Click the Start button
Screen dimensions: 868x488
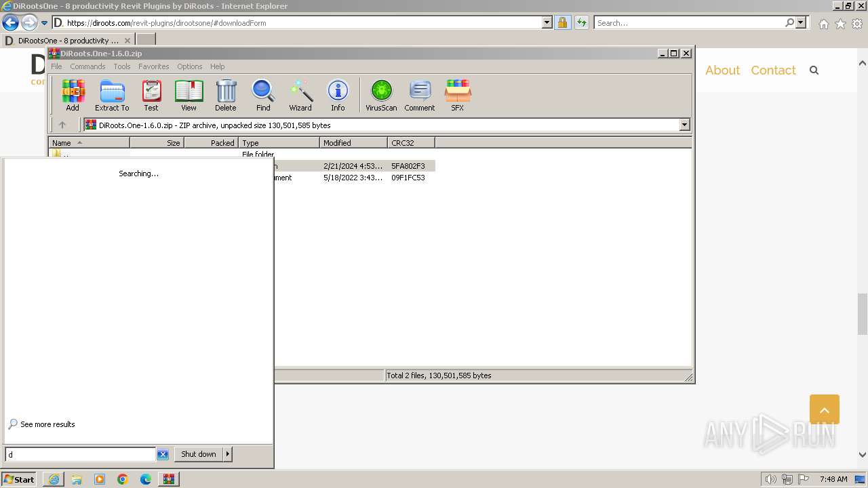tap(19, 479)
